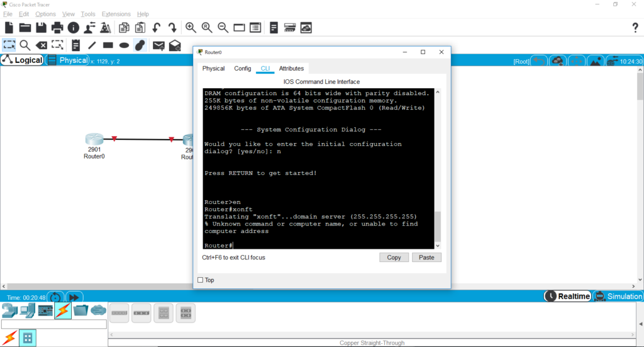Select Connections lightning category icon

pyautogui.click(x=63, y=310)
